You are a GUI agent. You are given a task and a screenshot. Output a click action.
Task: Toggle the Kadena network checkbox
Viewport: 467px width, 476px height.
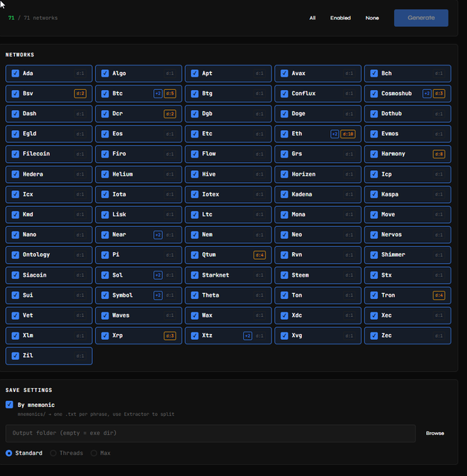pyautogui.click(x=284, y=194)
